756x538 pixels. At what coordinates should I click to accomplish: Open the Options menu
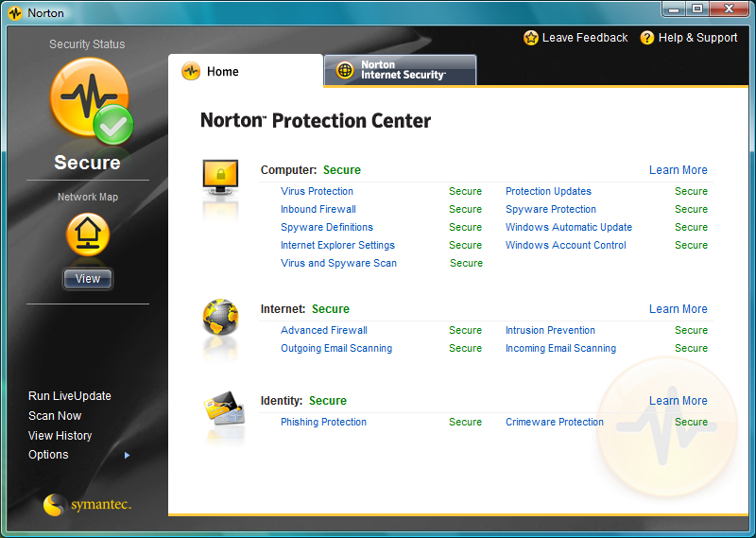click(48, 455)
